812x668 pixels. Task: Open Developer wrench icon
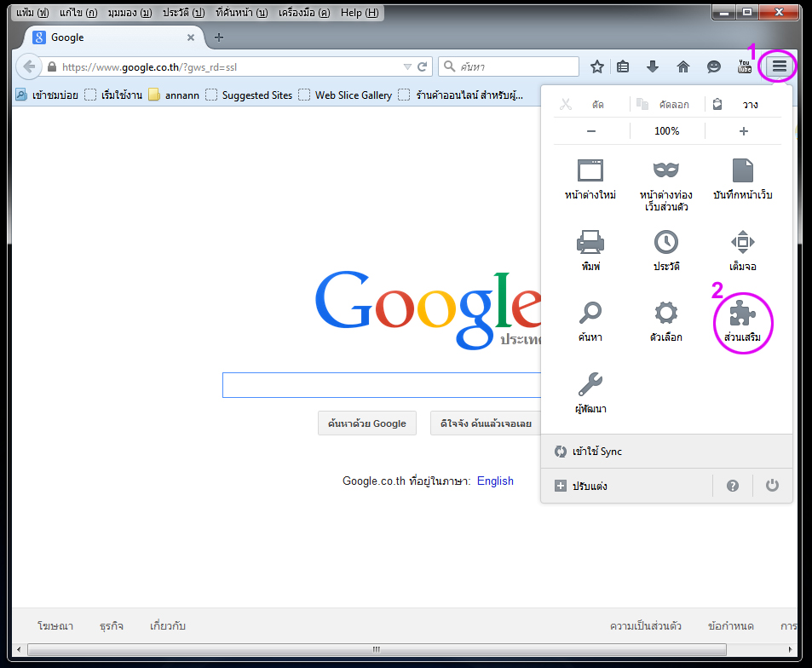pos(590,384)
